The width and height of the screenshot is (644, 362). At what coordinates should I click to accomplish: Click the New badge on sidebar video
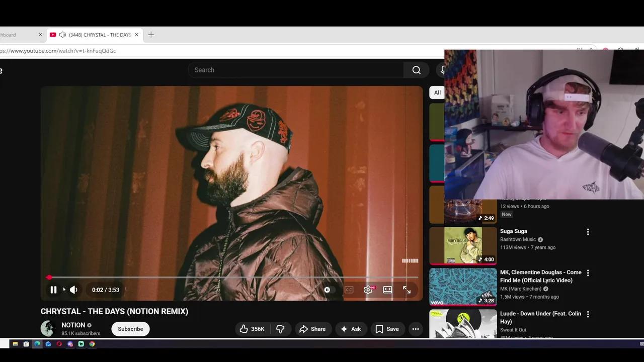[x=507, y=214]
